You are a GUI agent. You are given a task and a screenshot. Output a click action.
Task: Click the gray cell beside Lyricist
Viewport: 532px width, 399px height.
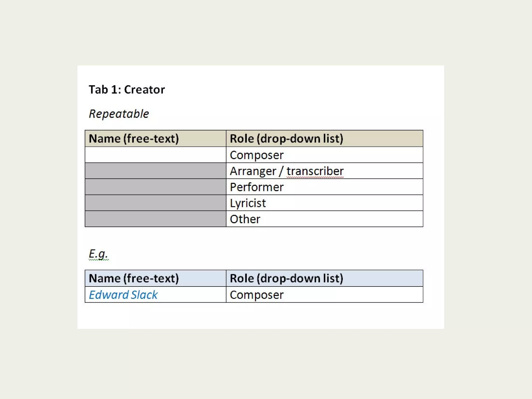[x=156, y=203]
